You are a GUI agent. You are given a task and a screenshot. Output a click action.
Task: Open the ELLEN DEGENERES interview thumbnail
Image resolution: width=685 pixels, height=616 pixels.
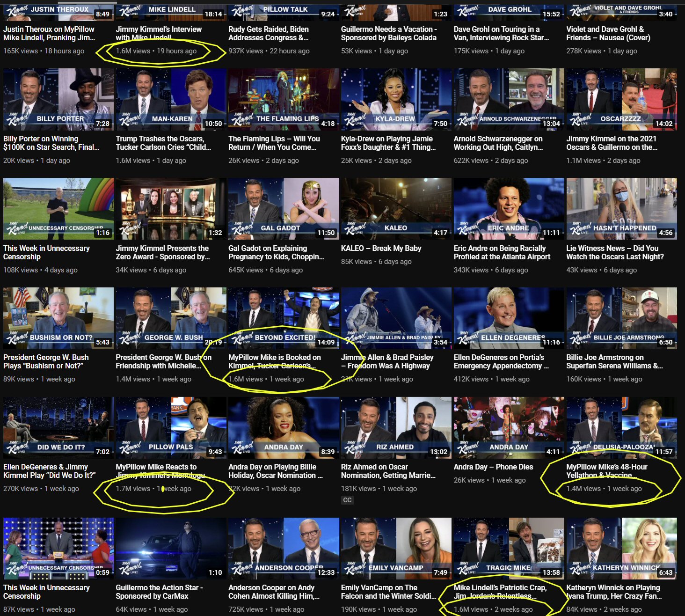coord(509,318)
